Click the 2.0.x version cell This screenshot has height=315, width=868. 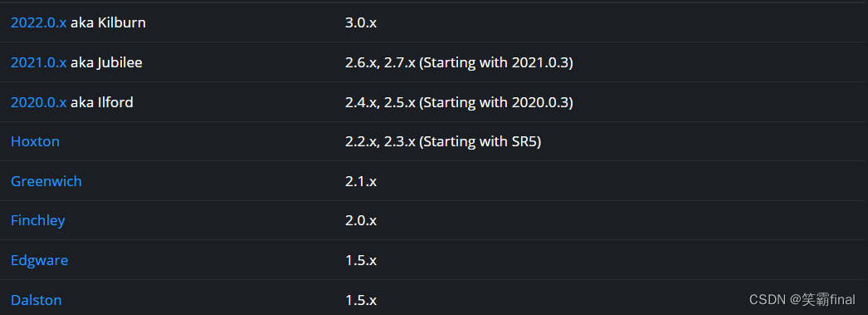[x=361, y=221]
